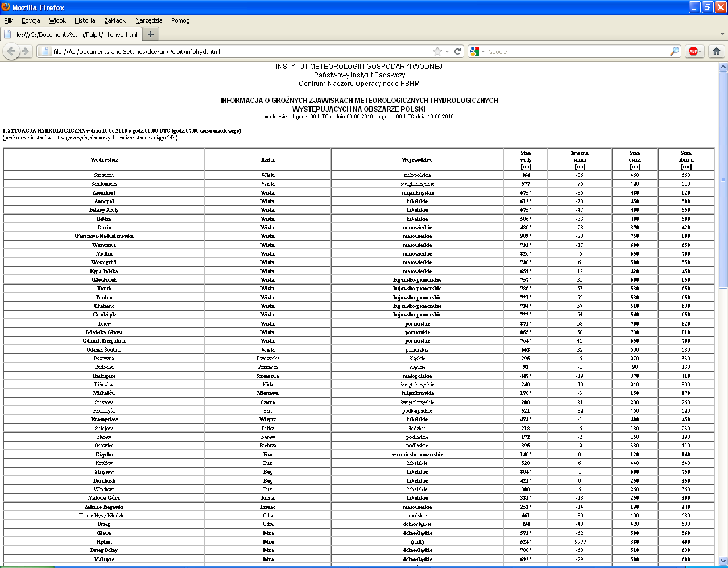The image size is (728, 568).
Task: Click the 909* water level value
Action: (526, 236)
